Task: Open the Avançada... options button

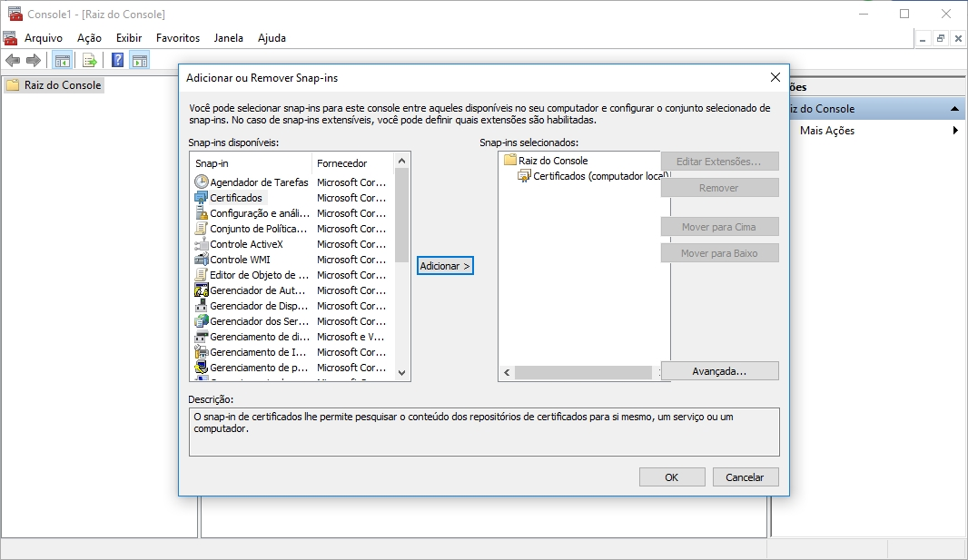Action: [719, 371]
